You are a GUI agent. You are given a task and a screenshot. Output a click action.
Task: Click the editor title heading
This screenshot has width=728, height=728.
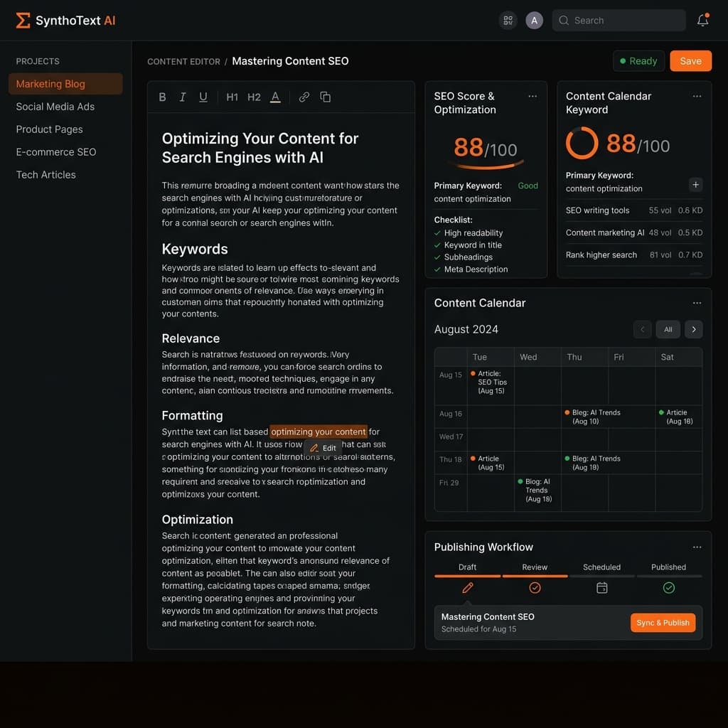point(260,148)
